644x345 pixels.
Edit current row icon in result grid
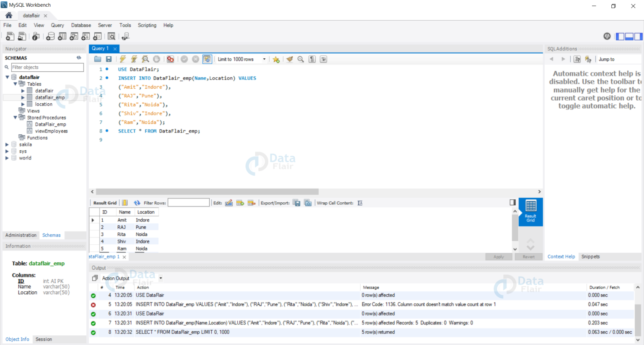229,203
